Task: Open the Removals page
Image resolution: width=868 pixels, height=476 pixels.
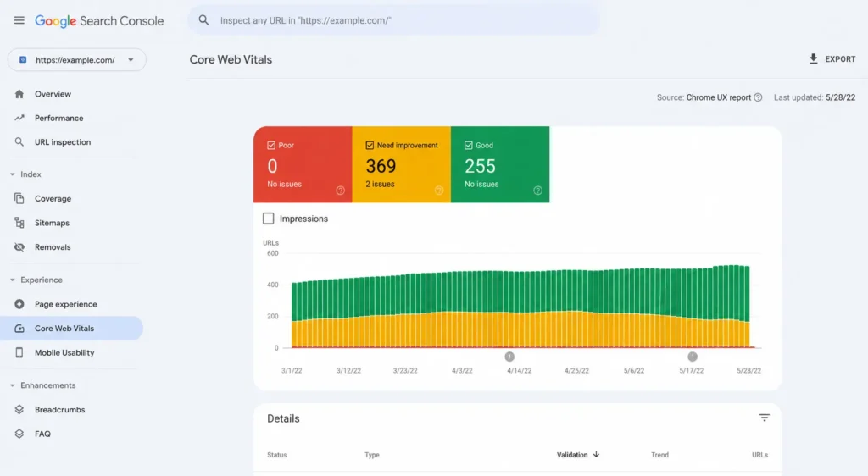Action: [72, 247]
